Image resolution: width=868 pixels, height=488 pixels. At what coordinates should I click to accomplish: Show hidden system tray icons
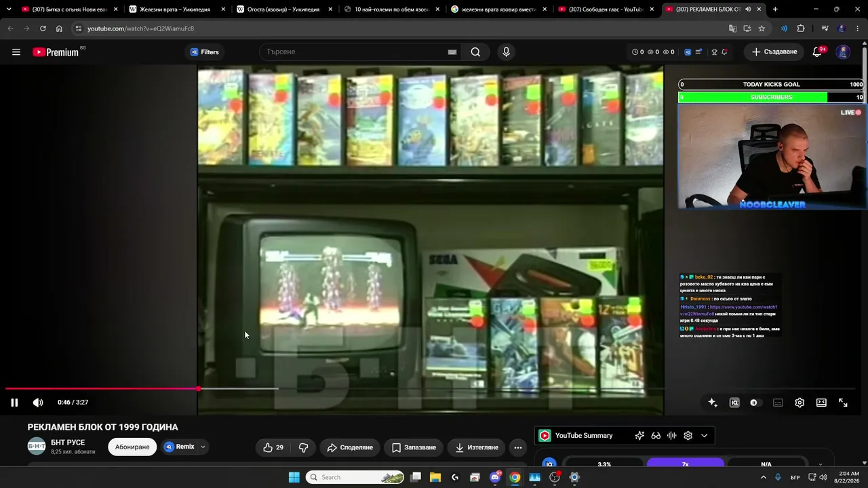(x=764, y=477)
